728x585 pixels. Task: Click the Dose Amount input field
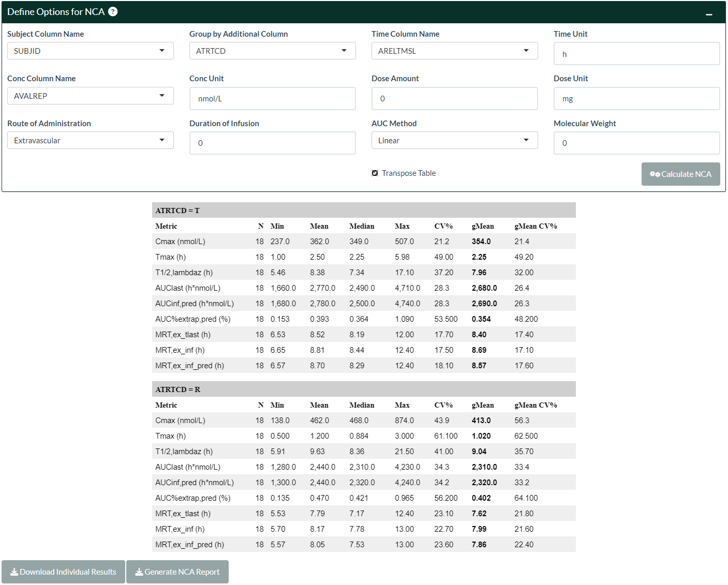coord(454,98)
